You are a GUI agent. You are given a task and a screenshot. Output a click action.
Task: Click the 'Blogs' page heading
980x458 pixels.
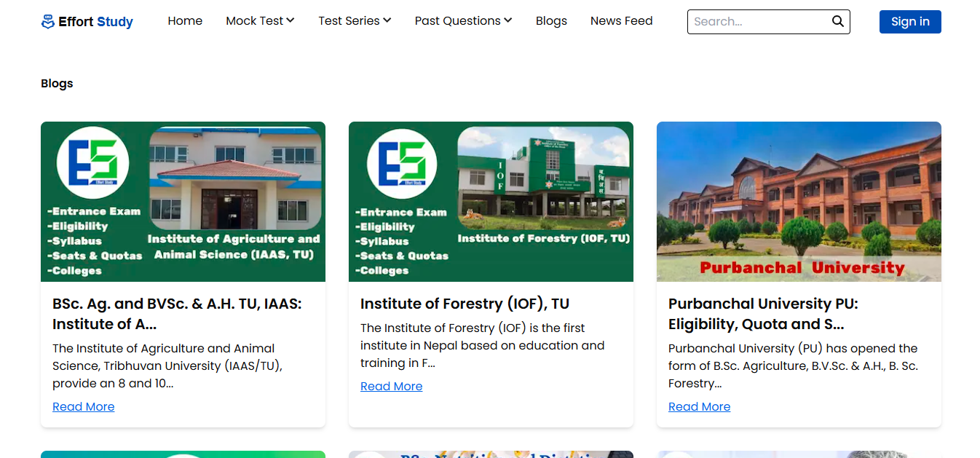point(57,83)
